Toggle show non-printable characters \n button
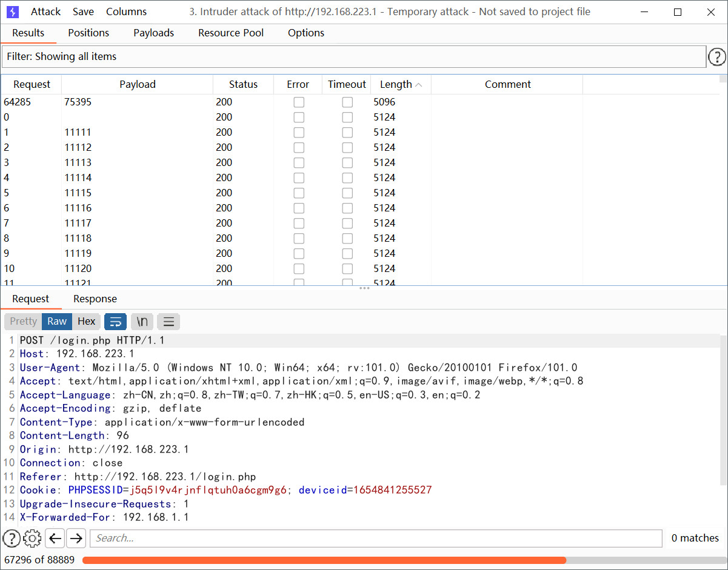This screenshot has width=728, height=570. [x=142, y=322]
